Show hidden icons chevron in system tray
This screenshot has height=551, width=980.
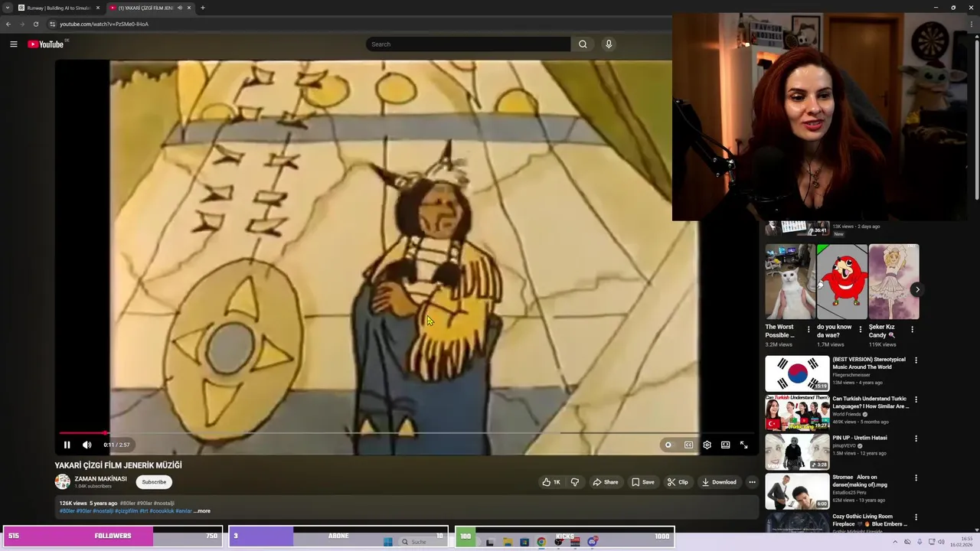tap(897, 542)
